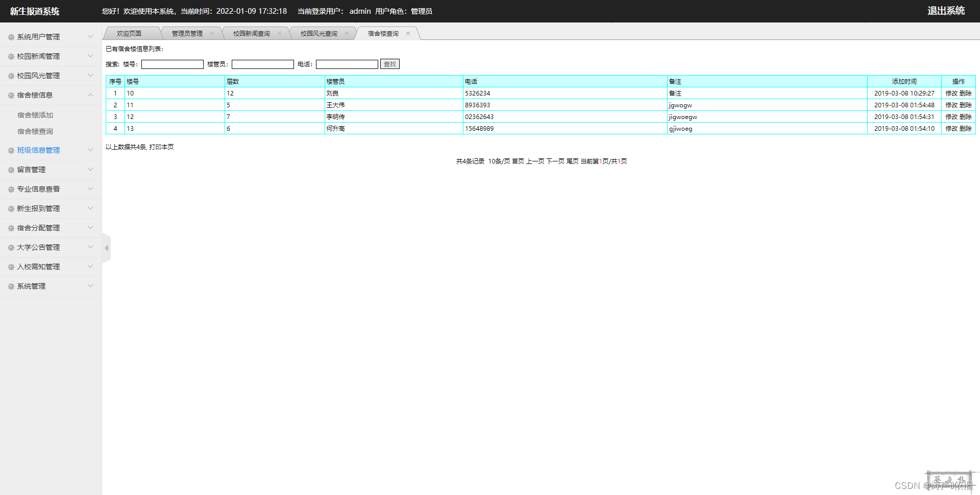Image resolution: width=980 pixels, height=495 pixels.
Task: Open 宿舍楼查询 in the sidebar
Action: [x=35, y=132]
